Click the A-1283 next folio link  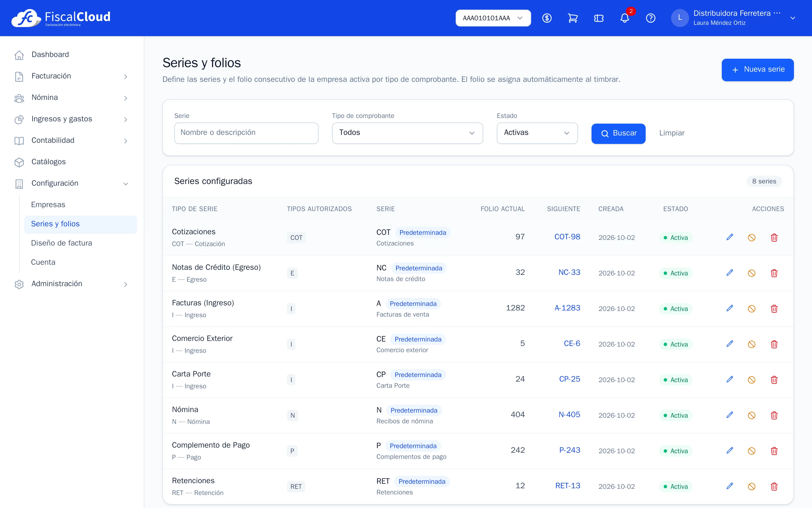coord(567,308)
